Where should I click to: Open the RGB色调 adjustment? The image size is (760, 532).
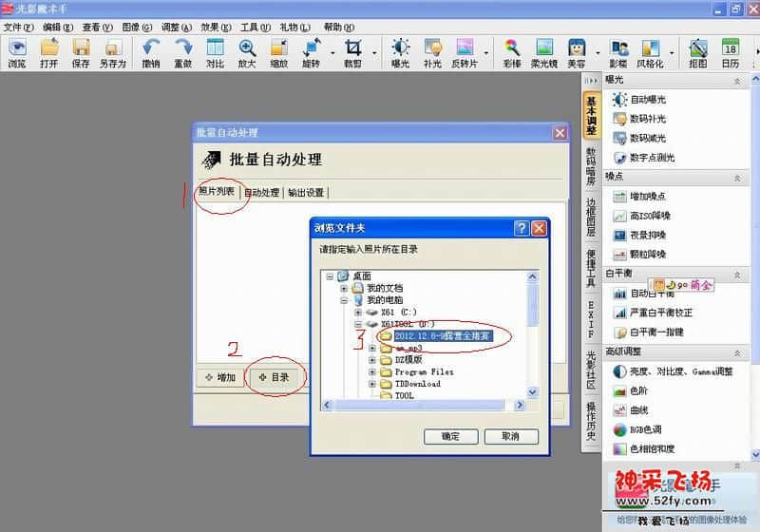[636, 429]
